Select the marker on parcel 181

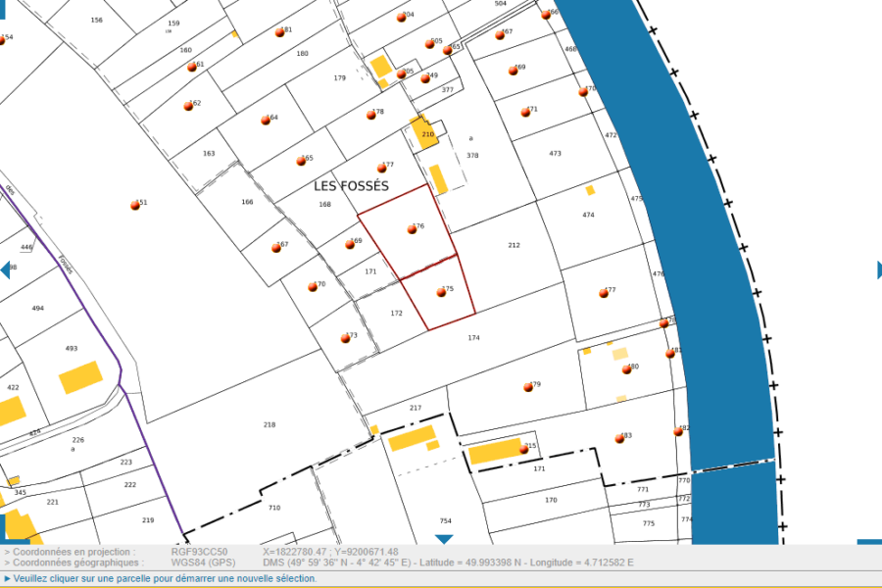pos(279,33)
